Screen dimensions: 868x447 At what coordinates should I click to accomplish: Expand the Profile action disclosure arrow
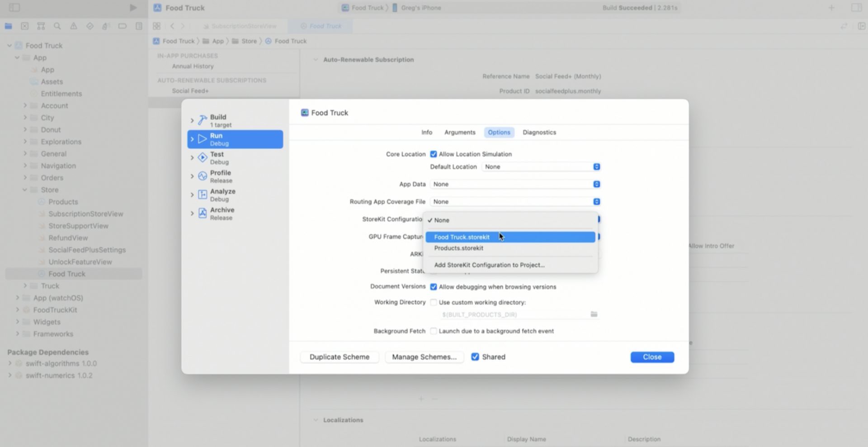pos(192,176)
